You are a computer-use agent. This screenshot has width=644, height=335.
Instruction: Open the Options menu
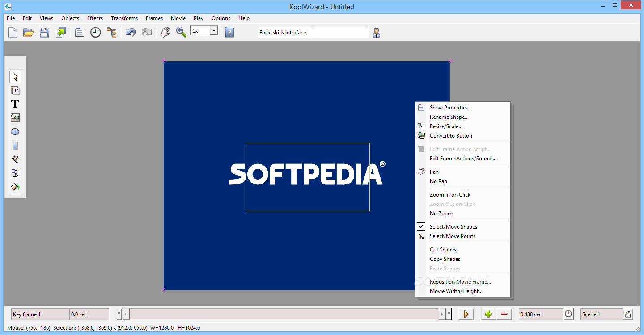[x=221, y=18]
